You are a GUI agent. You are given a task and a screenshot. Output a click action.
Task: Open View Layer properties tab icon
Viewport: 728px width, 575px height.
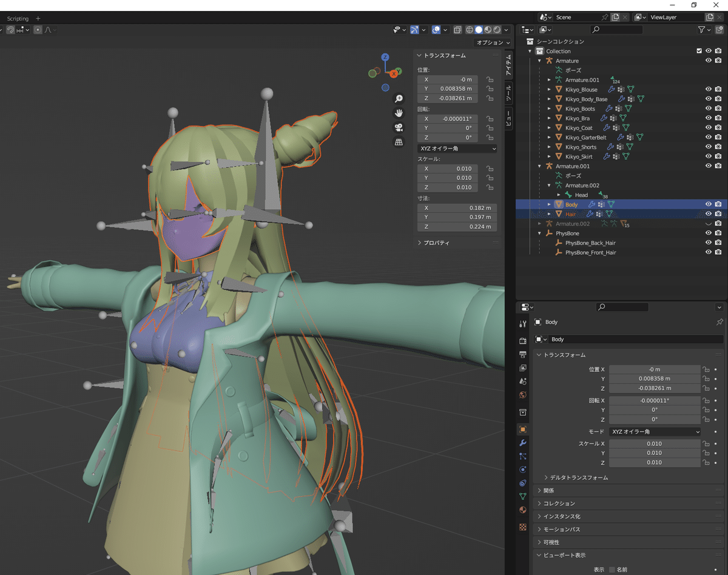[x=523, y=368]
